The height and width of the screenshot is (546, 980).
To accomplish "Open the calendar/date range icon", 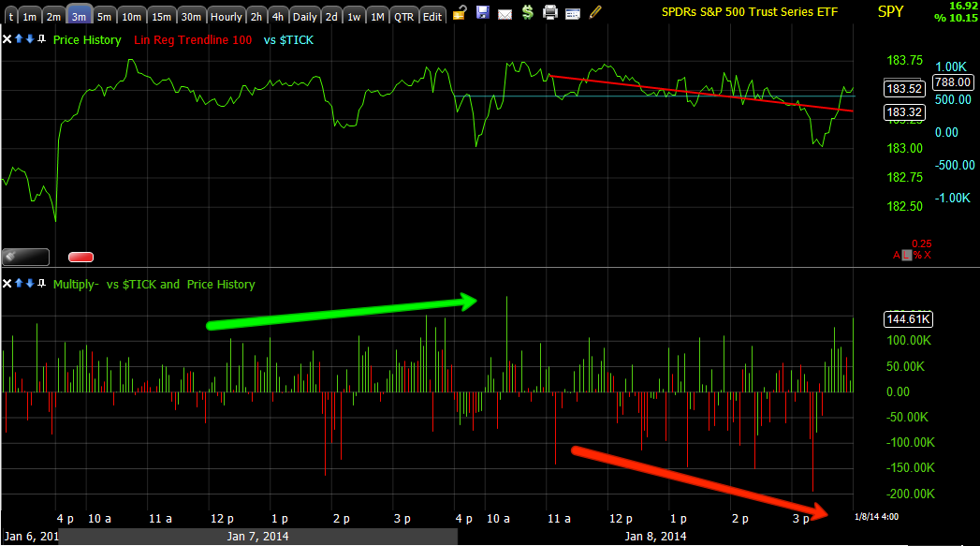I will pos(573,14).
